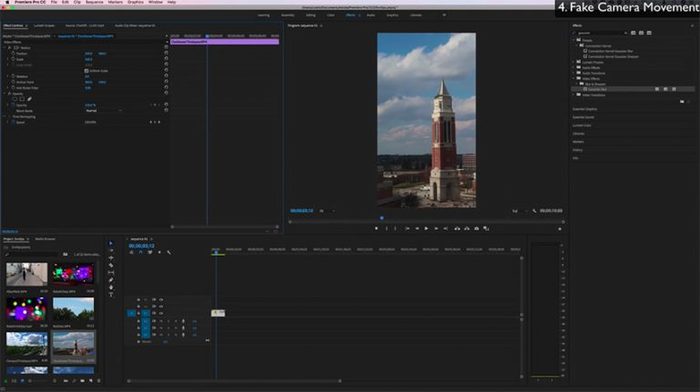Toggle Position animation stopwatch
Image resolution: width=700 pixels, height=392 pixels.
coord(13,53)
